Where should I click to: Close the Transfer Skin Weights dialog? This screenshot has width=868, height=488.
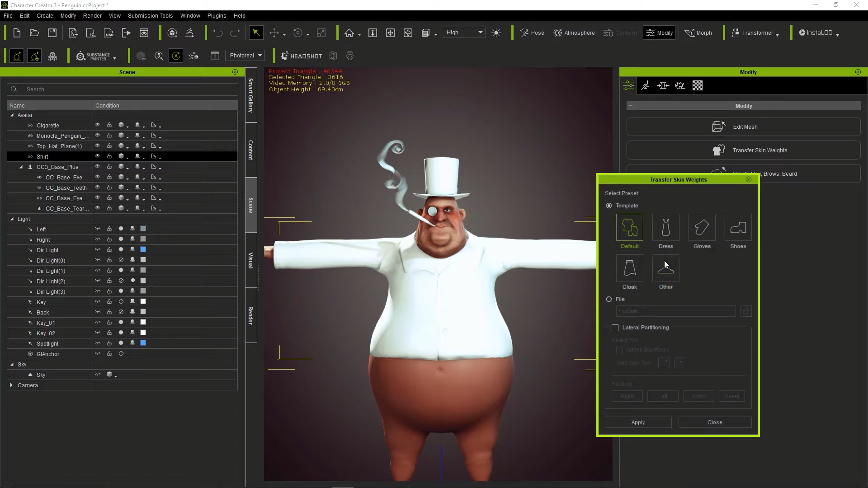(749, 179)
